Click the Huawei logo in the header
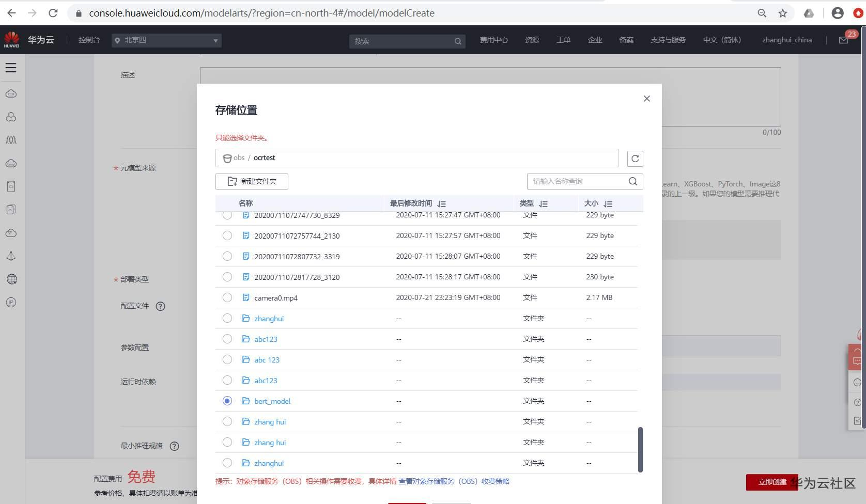 point(11,39)
